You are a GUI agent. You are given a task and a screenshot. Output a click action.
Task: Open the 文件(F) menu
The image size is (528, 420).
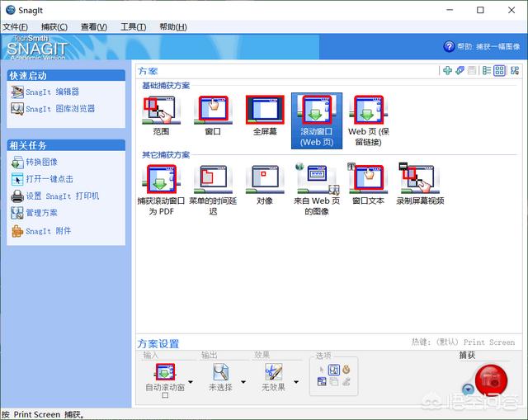click(15, 27)
